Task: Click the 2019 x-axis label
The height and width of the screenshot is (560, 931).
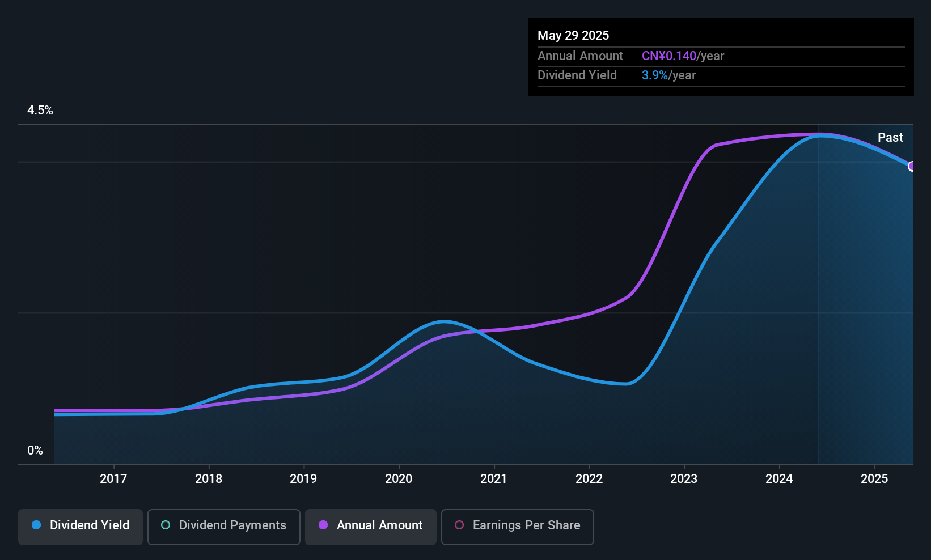Action: coord(303,478)
